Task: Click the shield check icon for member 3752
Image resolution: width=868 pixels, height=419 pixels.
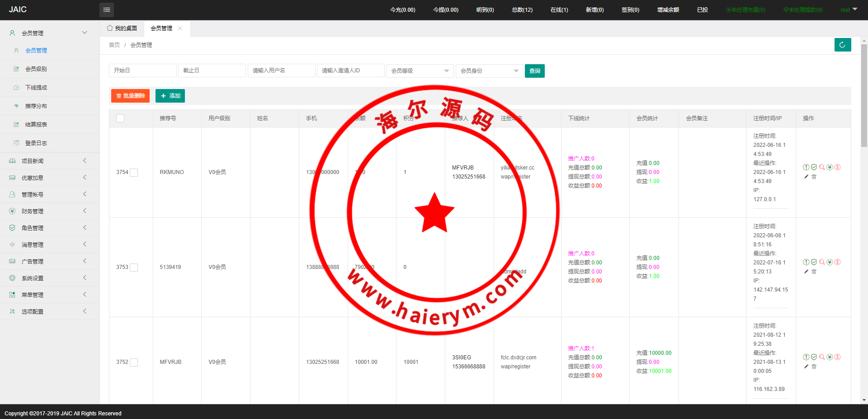Action: click(814, 357)
